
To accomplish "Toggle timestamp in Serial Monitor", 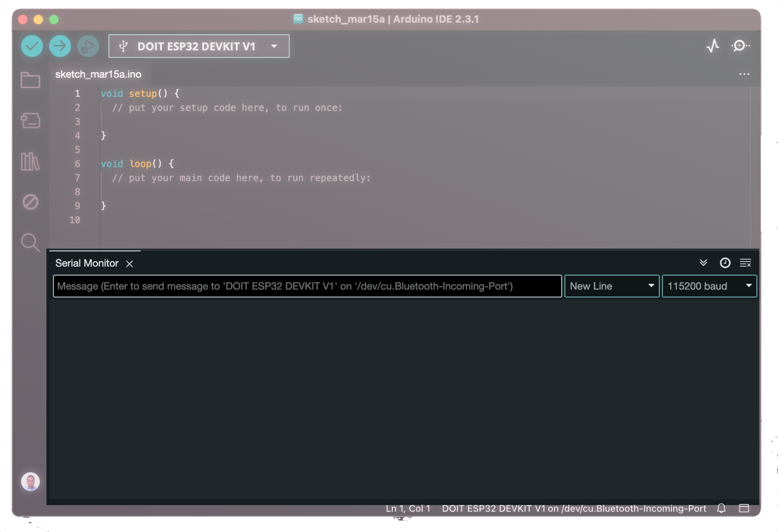I will coord(725,263).
